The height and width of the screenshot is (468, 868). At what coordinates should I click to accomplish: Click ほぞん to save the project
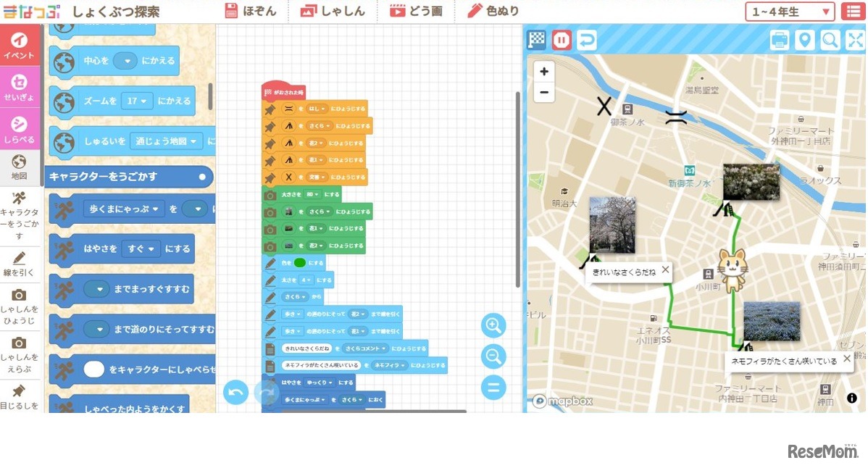(251, 12)
